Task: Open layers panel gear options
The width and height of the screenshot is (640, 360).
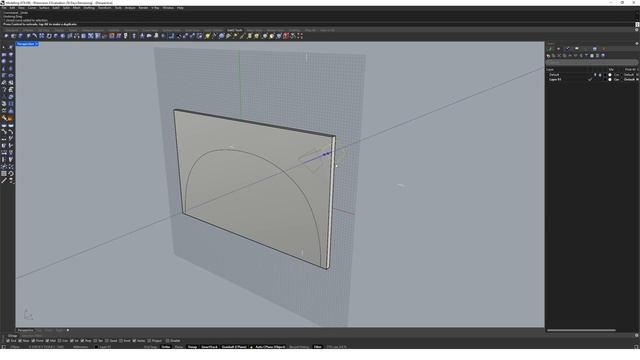Action: tap(637, 43)
